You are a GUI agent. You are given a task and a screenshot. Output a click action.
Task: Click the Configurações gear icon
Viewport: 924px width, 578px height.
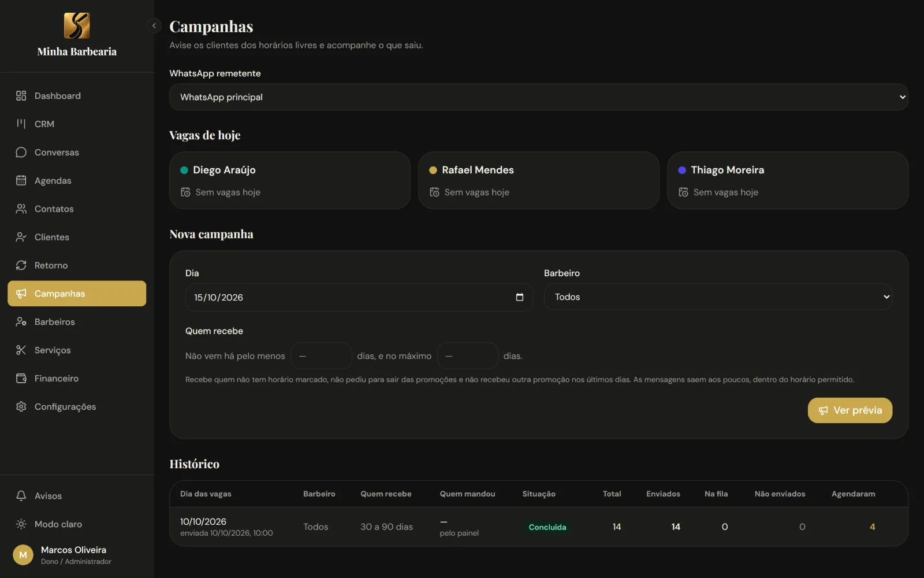point(21,407)
